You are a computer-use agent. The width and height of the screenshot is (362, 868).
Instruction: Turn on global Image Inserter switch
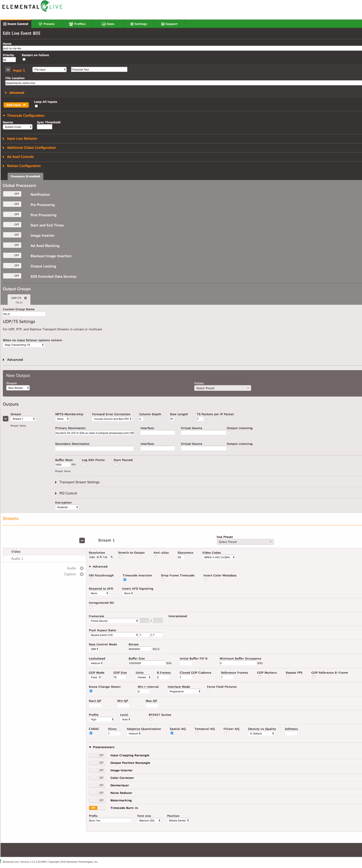click(x=12, y=235)
